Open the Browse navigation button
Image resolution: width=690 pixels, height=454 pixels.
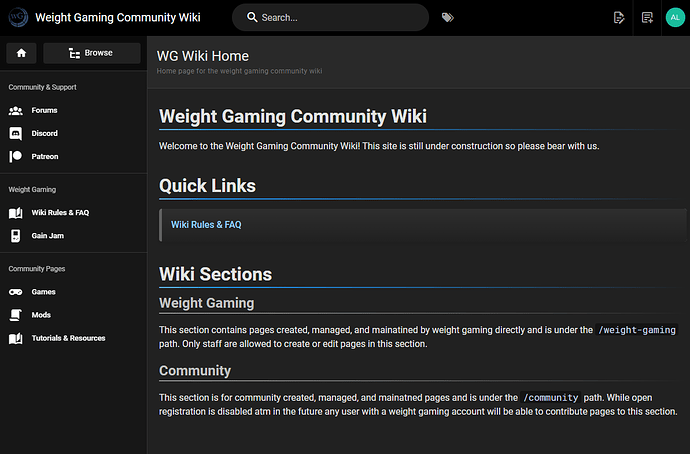pos(92,53)
